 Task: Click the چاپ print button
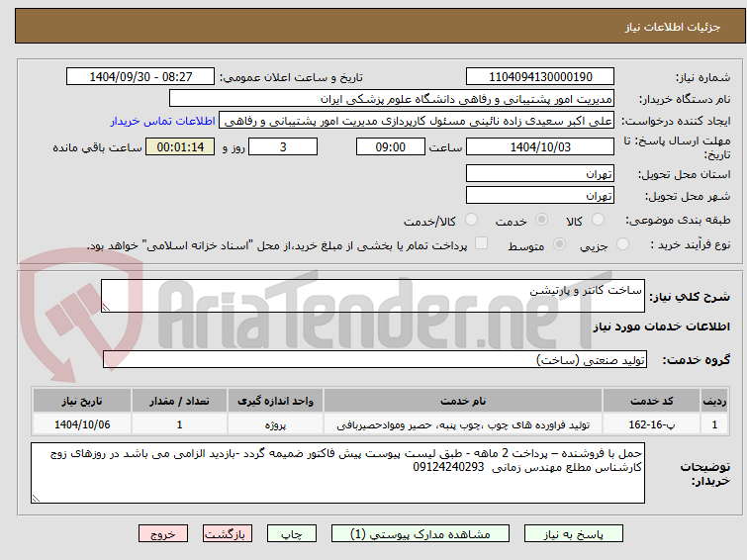[x=292, y=534]
